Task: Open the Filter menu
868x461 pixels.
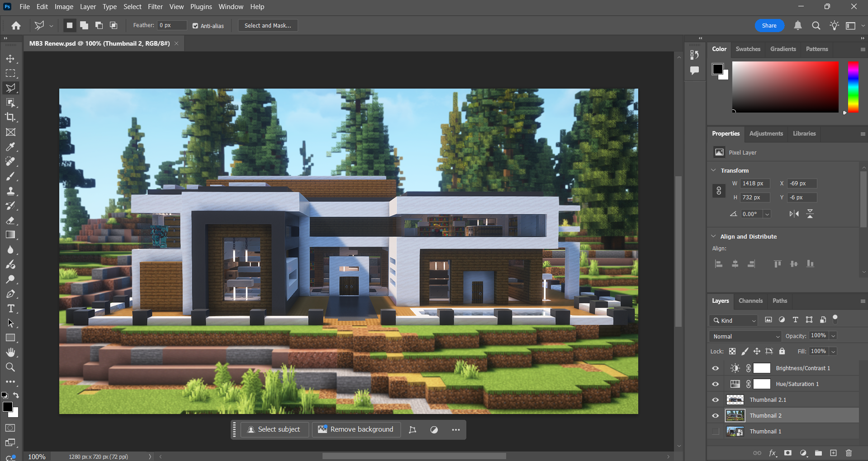Action: click(155, 7)
